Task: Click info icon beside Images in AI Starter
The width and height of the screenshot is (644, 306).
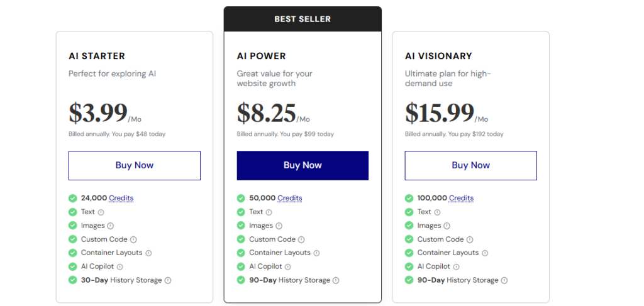Action: pyautogui.click(x=111, y=226)
